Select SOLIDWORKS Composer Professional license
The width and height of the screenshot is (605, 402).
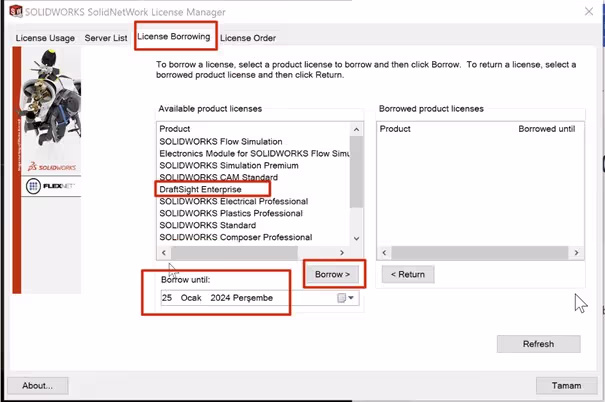[236, 237]
